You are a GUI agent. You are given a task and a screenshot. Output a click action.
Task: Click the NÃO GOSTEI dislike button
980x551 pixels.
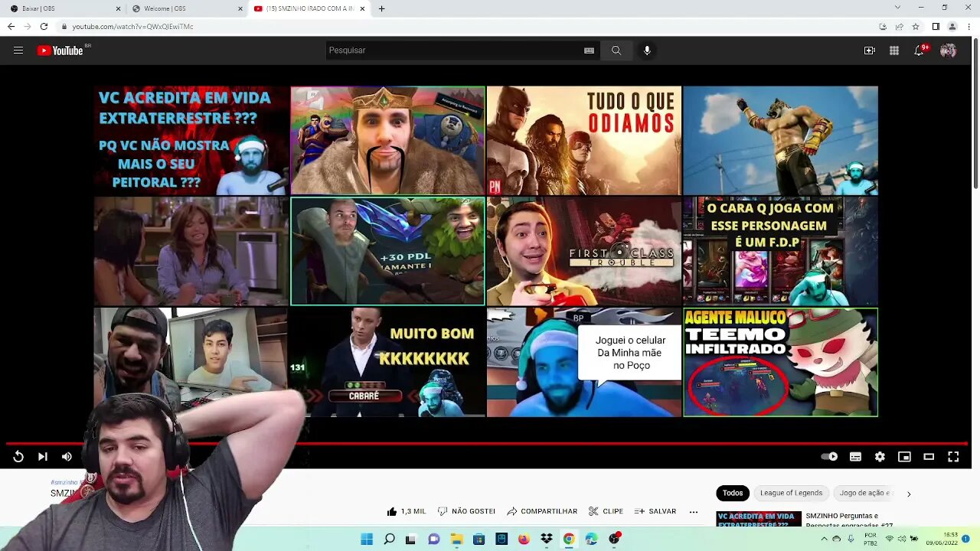(x=466, y=511)
